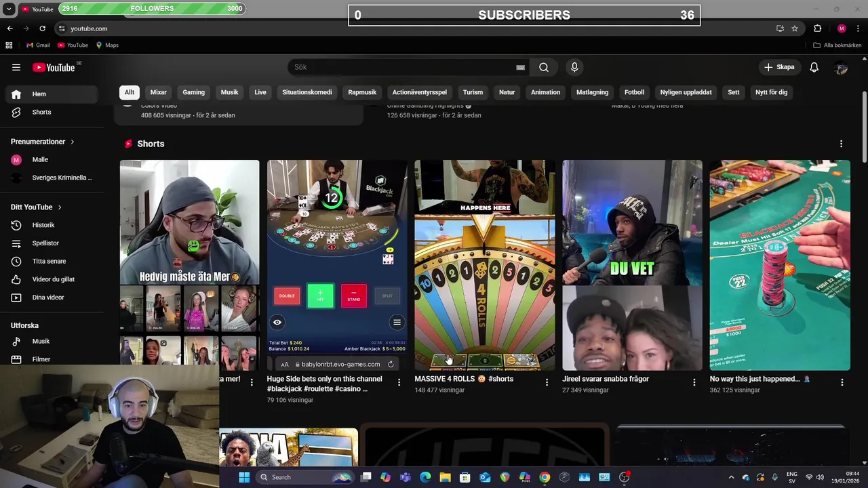Open the Malle subscription channel
The image size is (868, 488).
pyautogui.click(x=52, y=160)
